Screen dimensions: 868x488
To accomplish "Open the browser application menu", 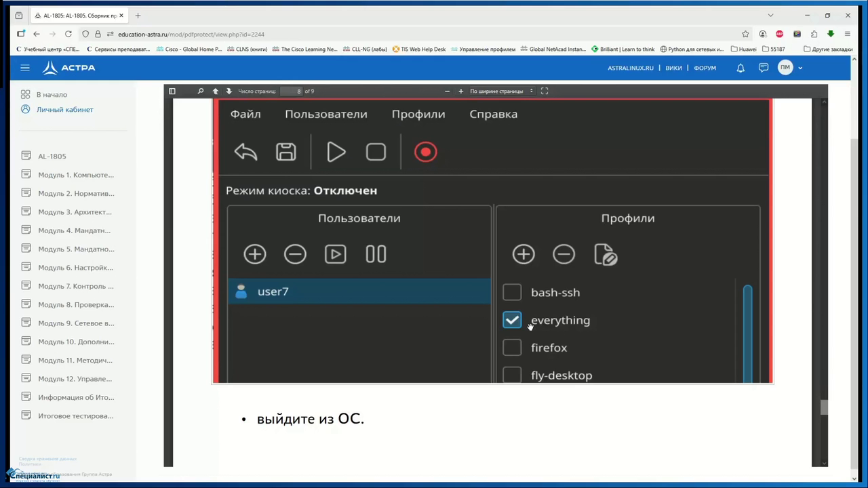I will click(848, 34).
